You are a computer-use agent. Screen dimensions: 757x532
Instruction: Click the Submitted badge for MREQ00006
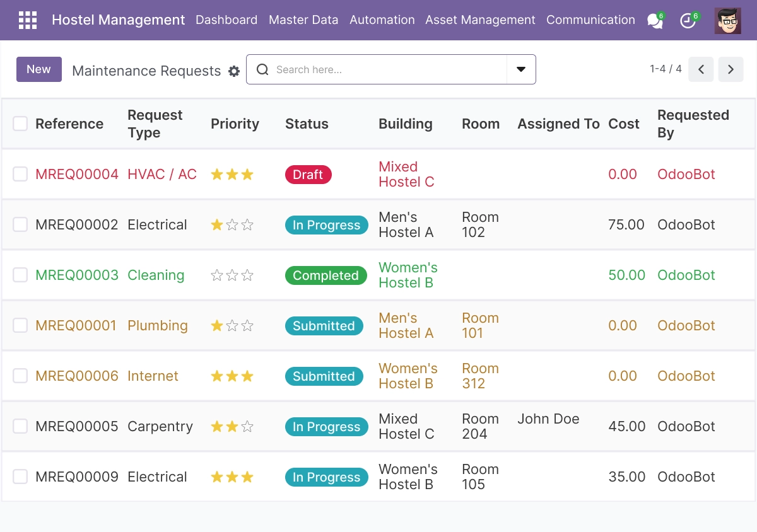(324, 376)
